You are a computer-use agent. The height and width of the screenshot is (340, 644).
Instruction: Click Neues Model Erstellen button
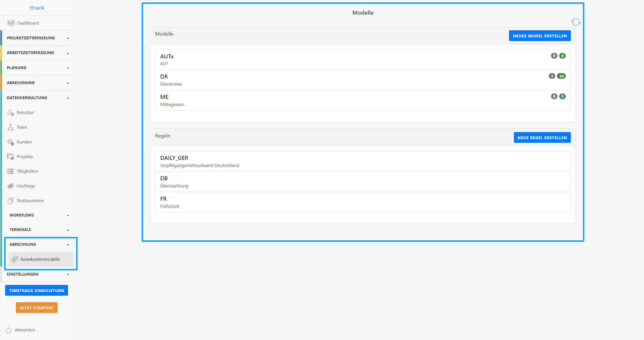[x=539, y=36]
